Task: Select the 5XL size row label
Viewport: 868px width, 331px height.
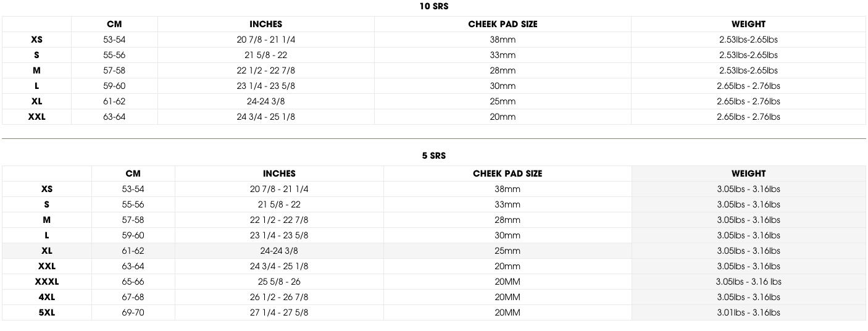Action: tap(47, 312)
